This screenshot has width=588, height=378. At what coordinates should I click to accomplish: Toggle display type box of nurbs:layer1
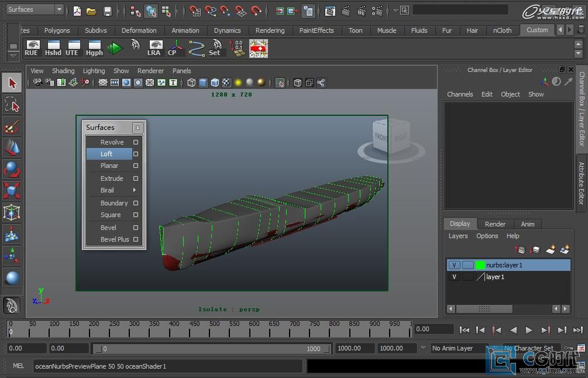pyautogui.click(x=467, y=265)
